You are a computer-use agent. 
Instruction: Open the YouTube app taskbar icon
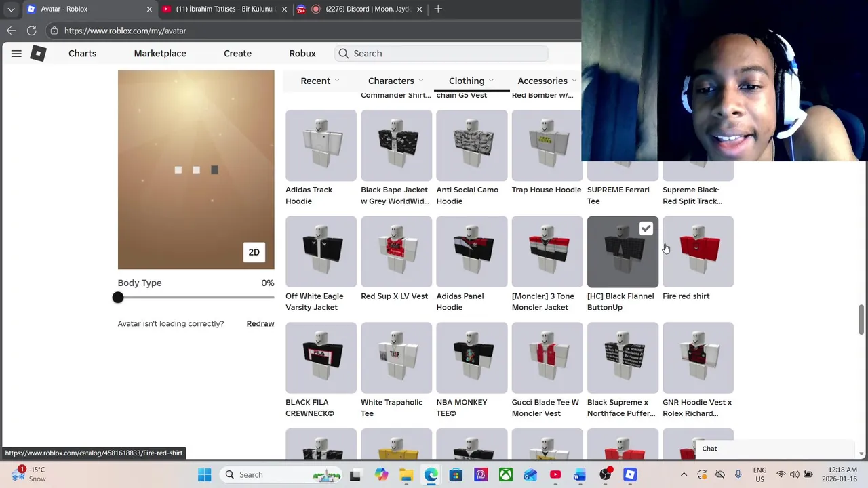point(555,475)
